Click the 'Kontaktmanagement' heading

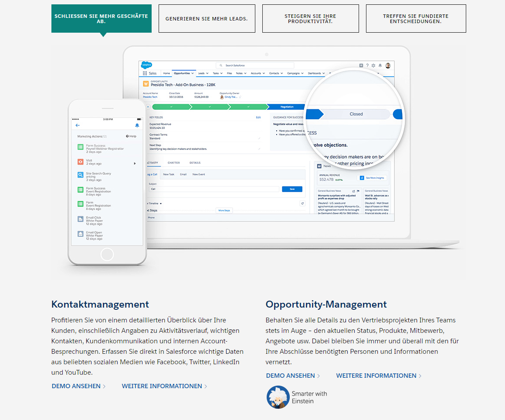click(100, 304)
